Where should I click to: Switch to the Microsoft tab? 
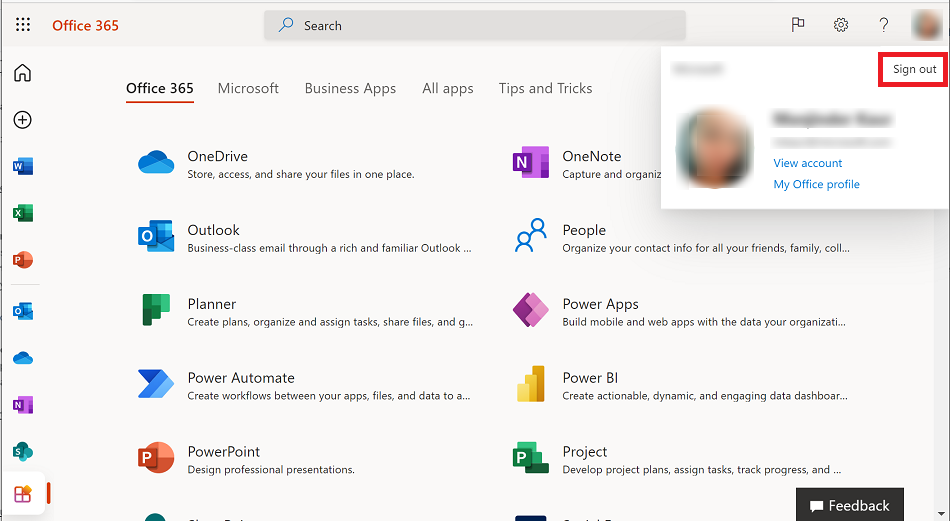coord(248,88)
